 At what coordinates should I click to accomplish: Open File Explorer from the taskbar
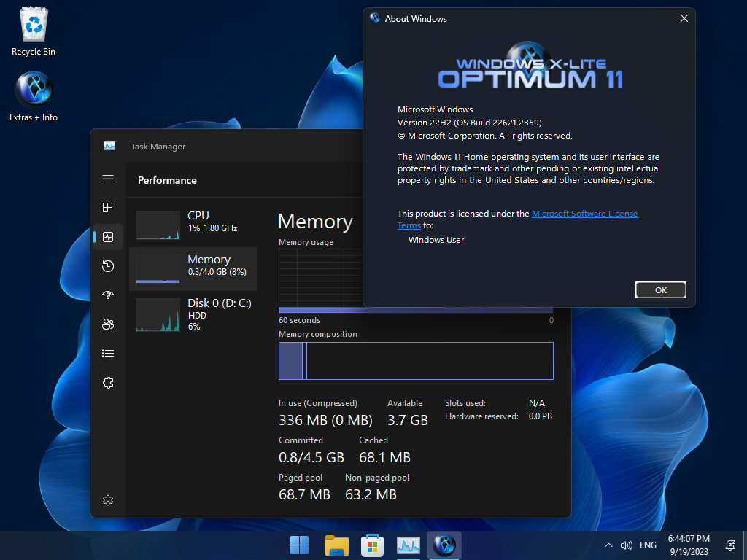tap(336, 545)
